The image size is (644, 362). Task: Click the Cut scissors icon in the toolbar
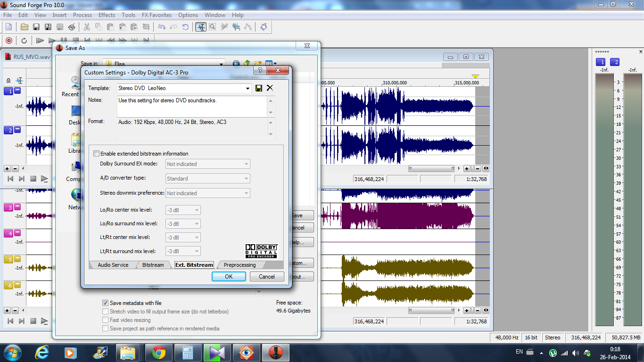(x=87, y=27)
